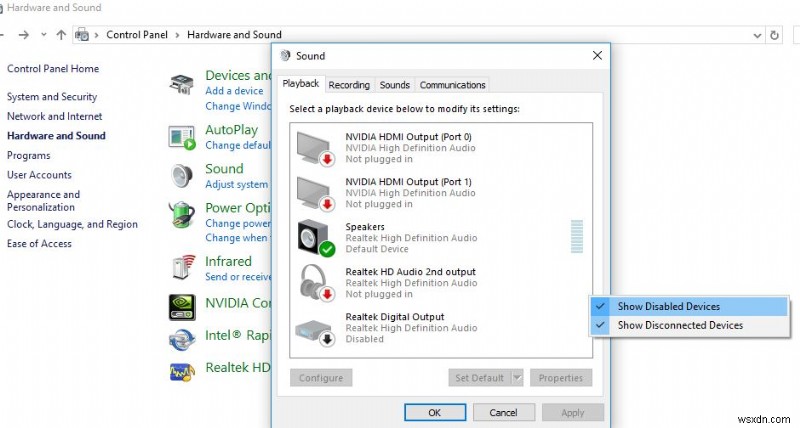
Task: Click Control Panel in the breadcrumb path
Action: (137, 35)
